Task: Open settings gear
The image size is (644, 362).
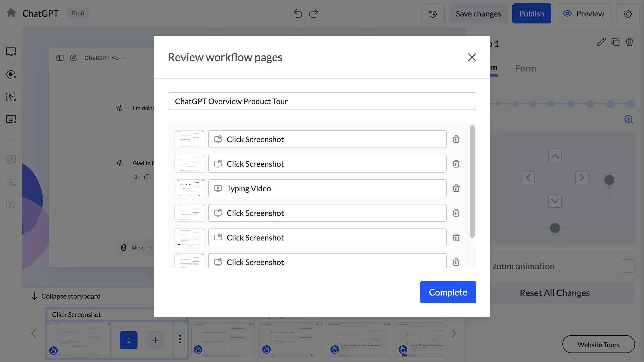Action: [x=628, y=13]
